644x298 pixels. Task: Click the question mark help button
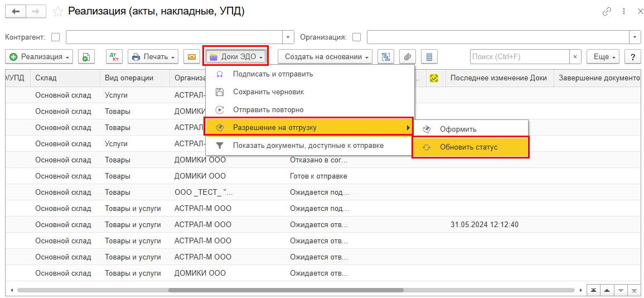632,57
